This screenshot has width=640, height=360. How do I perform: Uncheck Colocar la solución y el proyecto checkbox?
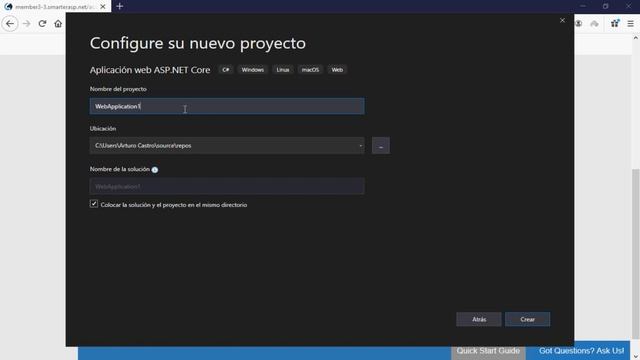[x=94, y=204]
